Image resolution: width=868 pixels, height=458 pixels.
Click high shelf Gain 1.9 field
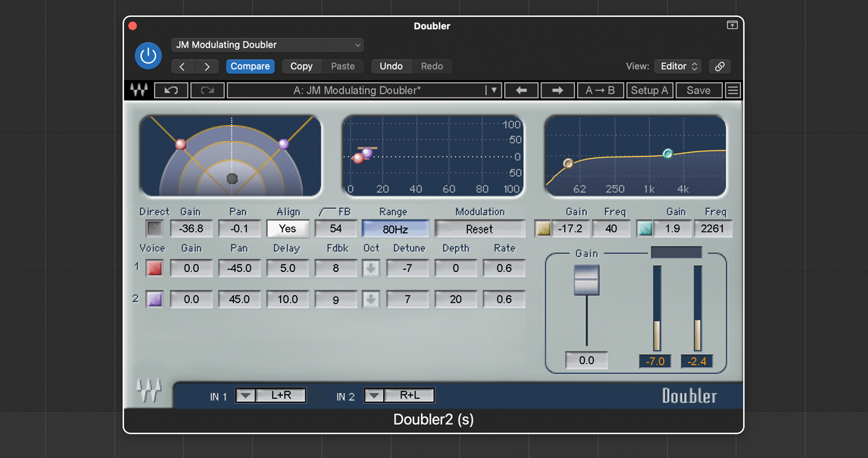click(672, 229)
